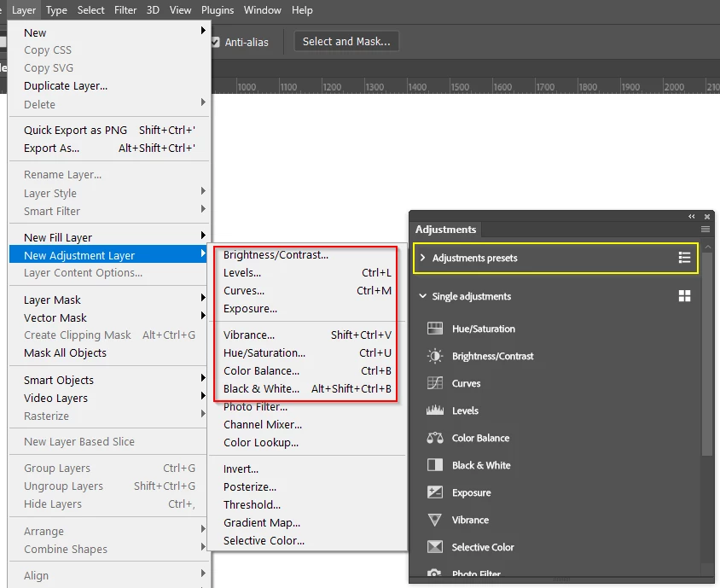The height and width of the screenshot is (588, 720).
Task: Choose Invert in the adjustment submenu
Action: (307, 469)
